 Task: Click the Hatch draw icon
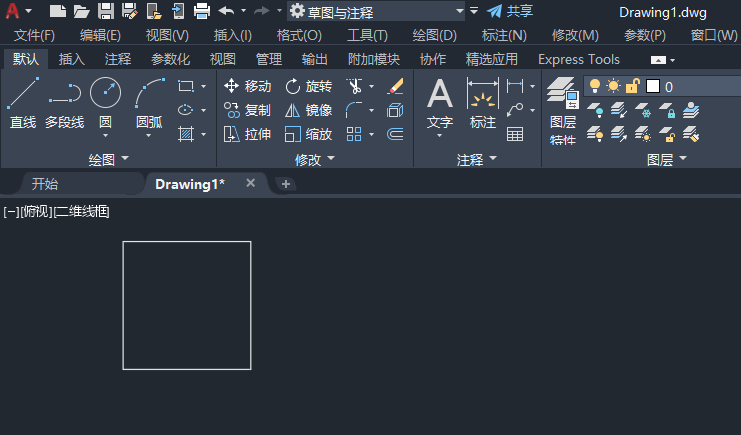186,134
